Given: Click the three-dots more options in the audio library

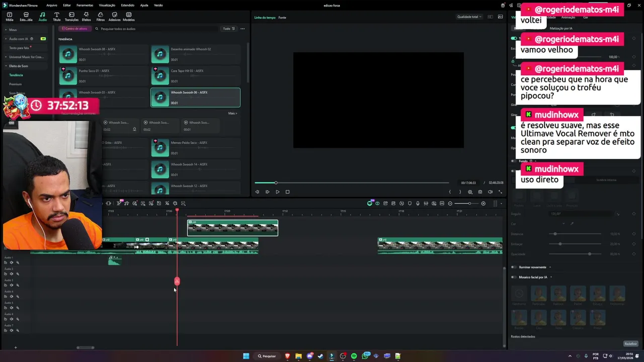Looking at the screenshot, I should pos(243,29).
